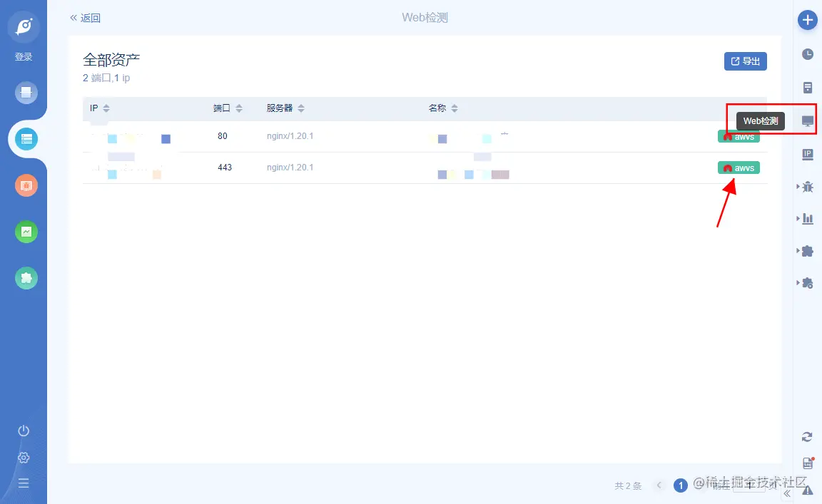Click the hamburger menu icon
822x504 pixels.
pos(24,483)
